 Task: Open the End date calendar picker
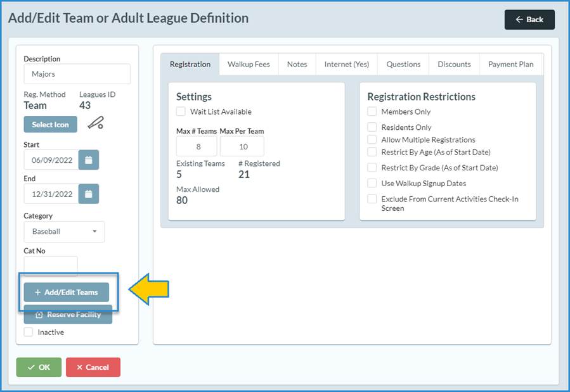[88, 194]
